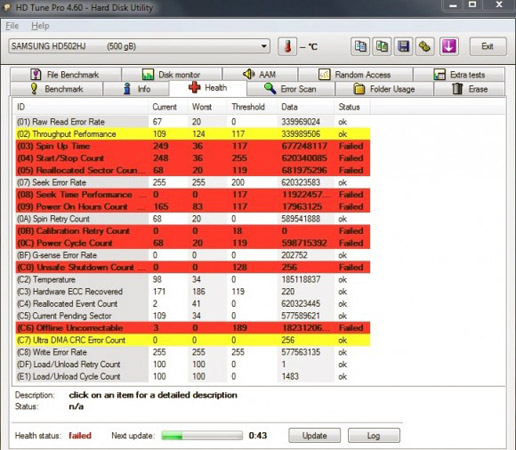Click the ID column header
The height and width of the screenshot is (450, 516).
pyautogui.click(x=81, y=107)
